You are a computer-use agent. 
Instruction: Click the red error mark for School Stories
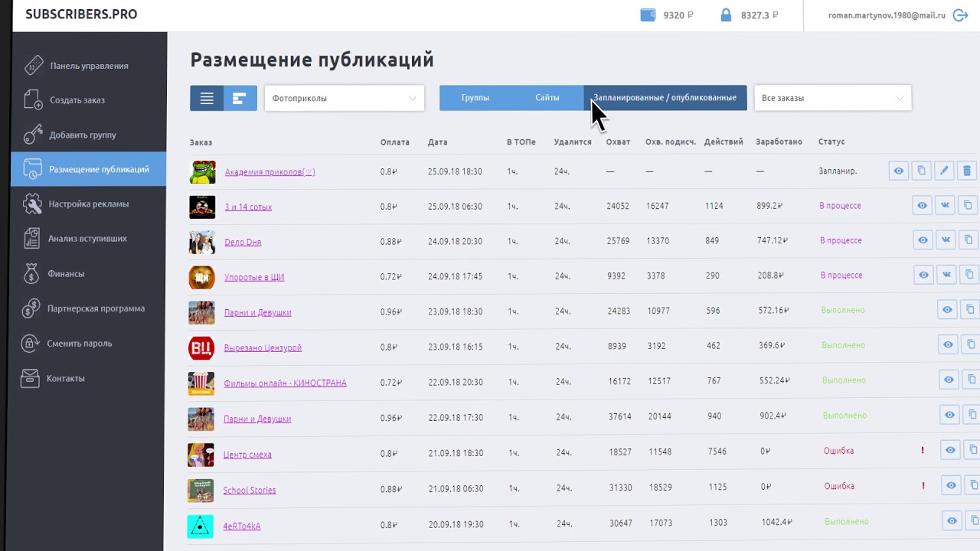923,486
